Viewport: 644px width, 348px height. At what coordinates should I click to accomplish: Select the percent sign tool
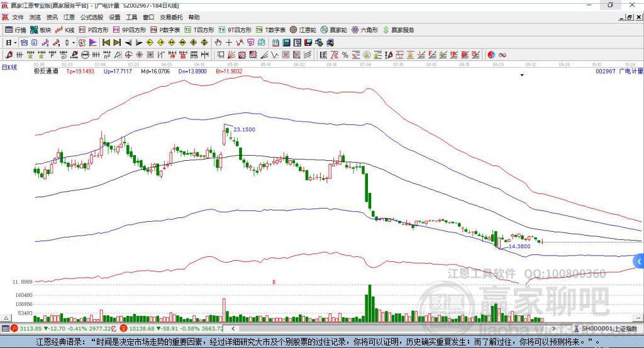pyautogui.click(x=345, y=55)
